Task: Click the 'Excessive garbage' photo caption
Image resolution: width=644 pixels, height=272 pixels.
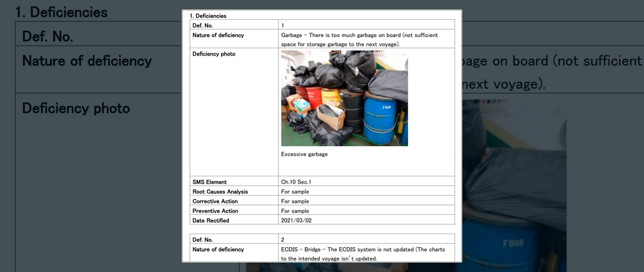Action: [304, 154]
